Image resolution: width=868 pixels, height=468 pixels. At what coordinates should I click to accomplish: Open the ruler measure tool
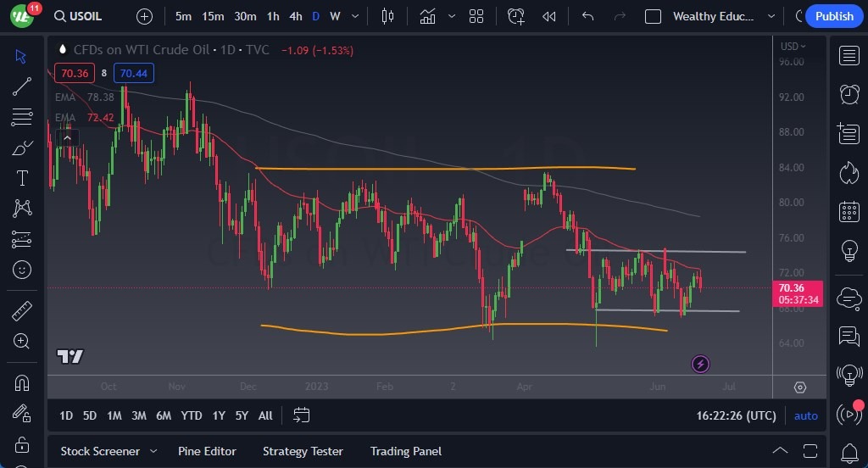tap(22, 310)
